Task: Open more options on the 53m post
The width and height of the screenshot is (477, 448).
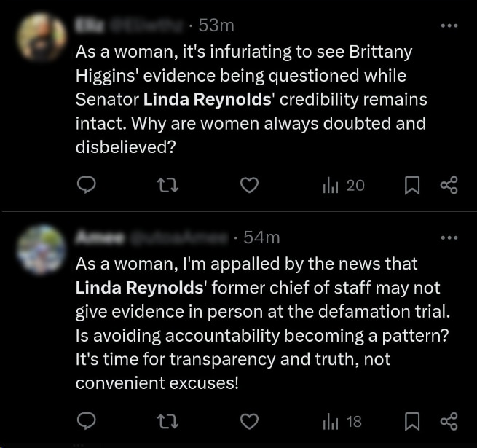Action: tap(451, 25)
